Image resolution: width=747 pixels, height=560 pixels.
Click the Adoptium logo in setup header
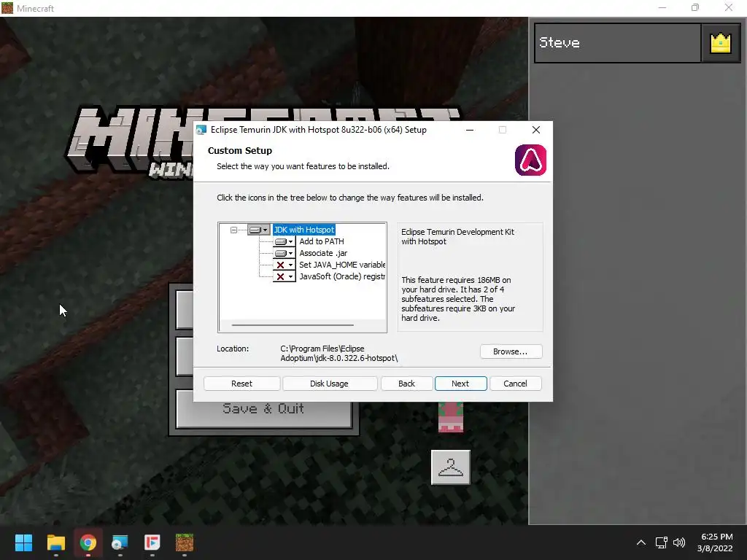click(530, 160)
